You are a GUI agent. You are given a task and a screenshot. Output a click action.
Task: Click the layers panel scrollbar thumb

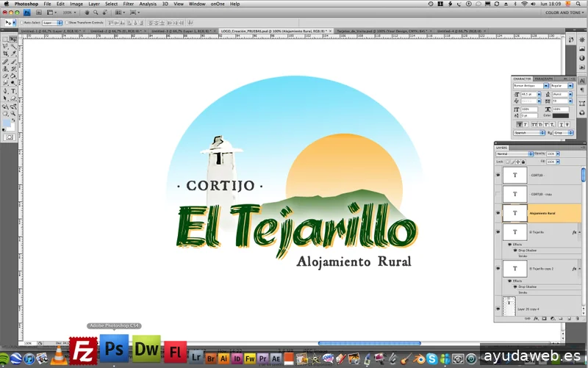coord(583,175)
